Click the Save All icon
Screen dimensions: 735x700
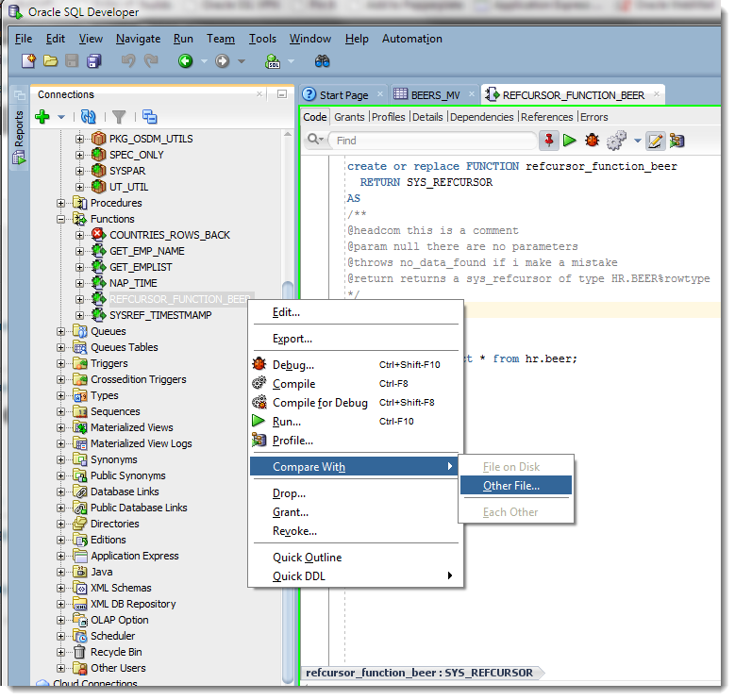(94, 61)
